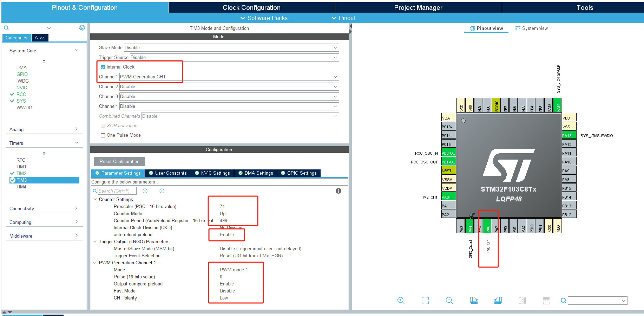644x316 pixels.
Task: Open the Tools tab
Action: (585, 7)
